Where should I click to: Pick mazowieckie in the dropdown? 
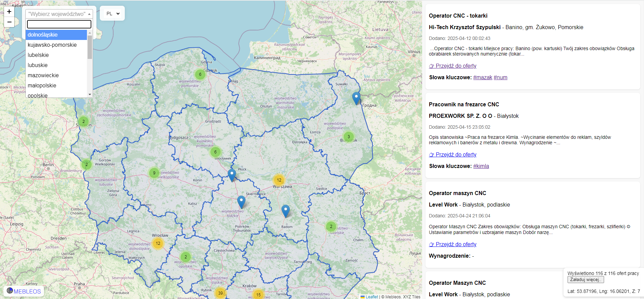[x=56, y=76]
